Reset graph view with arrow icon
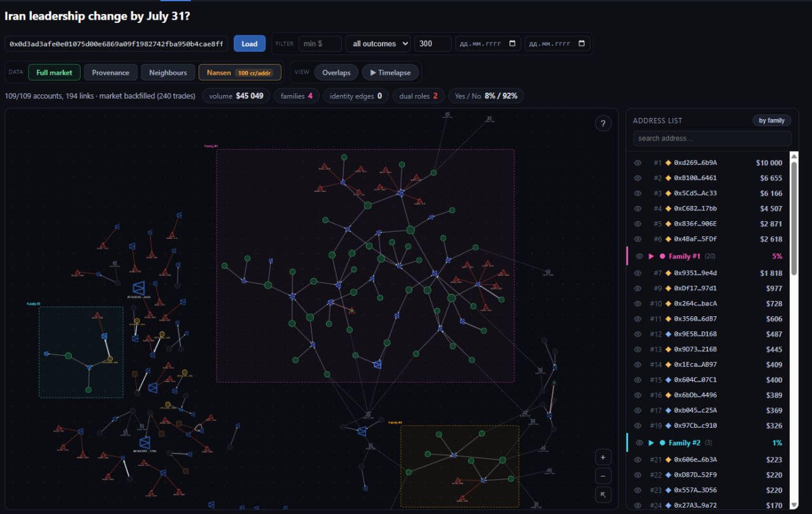This screenshot has height=514, width=812. pos(603,494)
